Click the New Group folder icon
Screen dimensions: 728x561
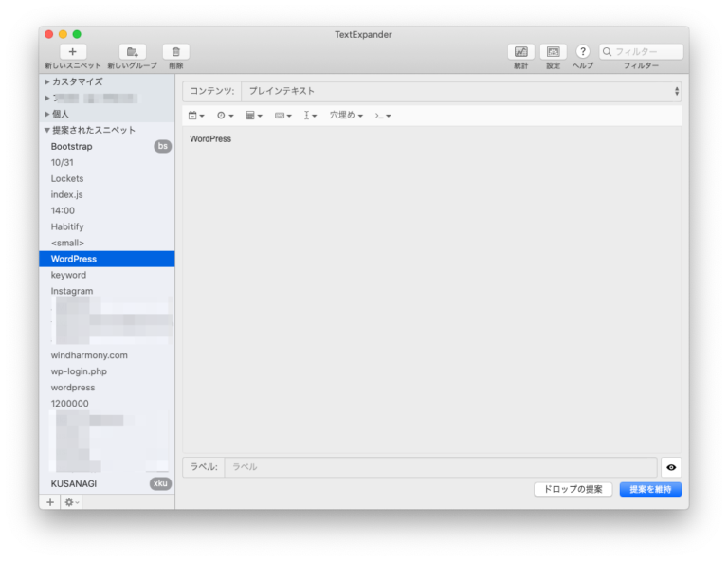(132, 52)
